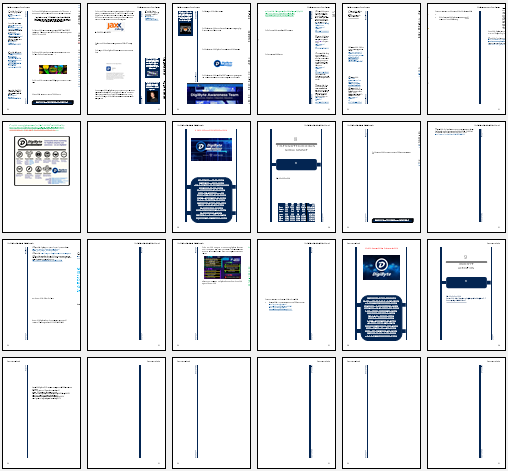Click the small DigiByte logo above the Awareness Team banner
This screenshot has width=508, height=471.
(x=223, y=63)
